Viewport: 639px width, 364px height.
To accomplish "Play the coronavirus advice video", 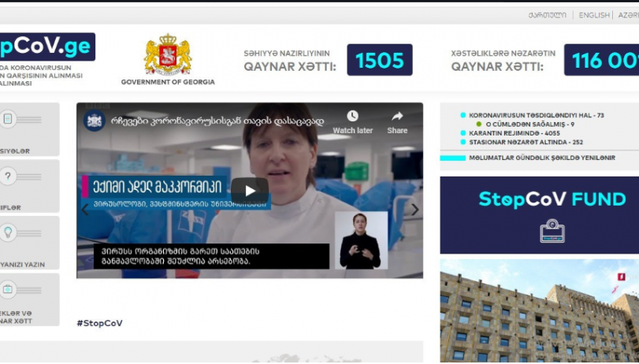I will coord(250,191).
